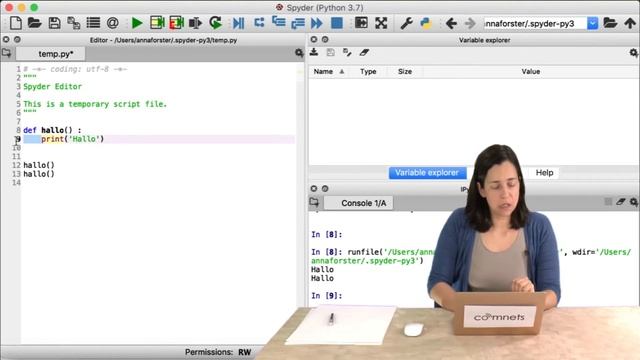
Task: Save all files icon
Action: point(73,23)
